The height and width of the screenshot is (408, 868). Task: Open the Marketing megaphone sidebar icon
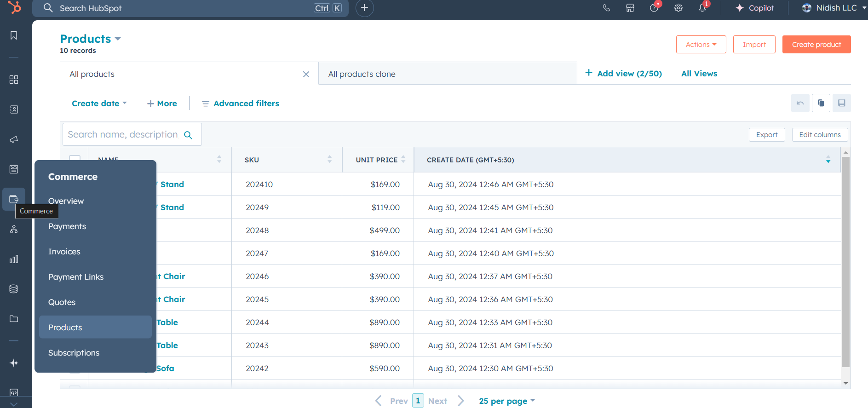tap(14, 139)
